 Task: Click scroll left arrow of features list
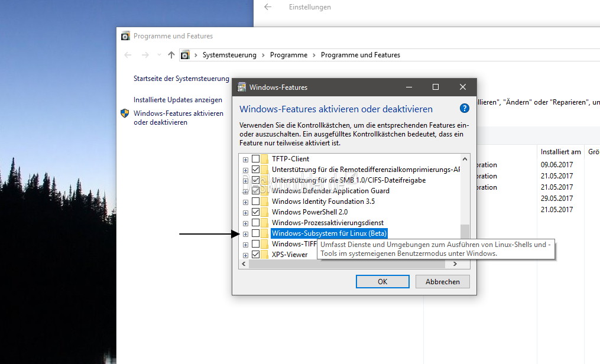click(x=244, y=264)
